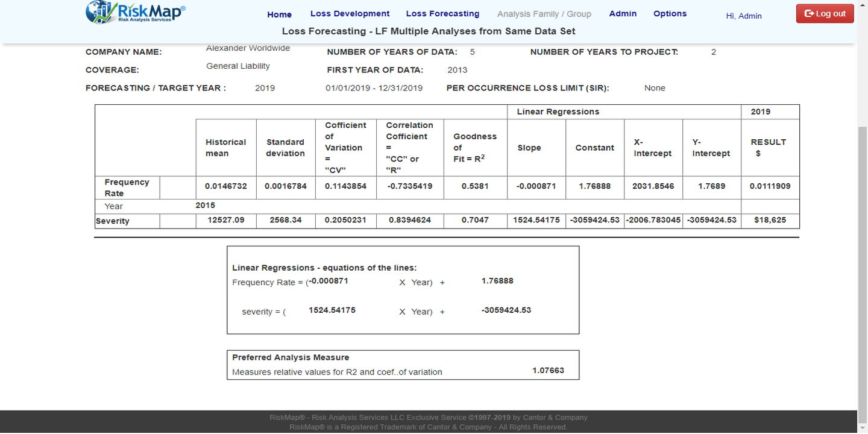868x434 pixels.
Task: Click Severity historical mean 12527.09
Action: pyautogui.click(x=226, y=220)
